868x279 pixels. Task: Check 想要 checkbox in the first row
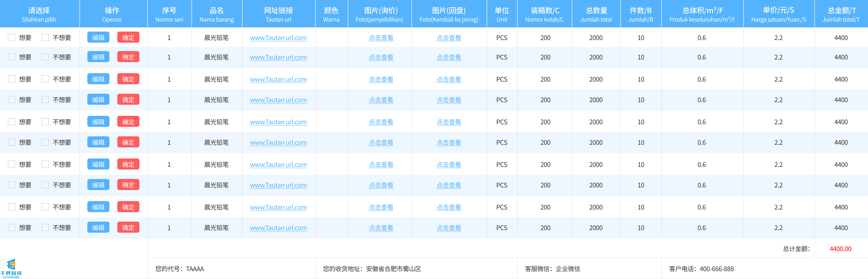point(11,37)
